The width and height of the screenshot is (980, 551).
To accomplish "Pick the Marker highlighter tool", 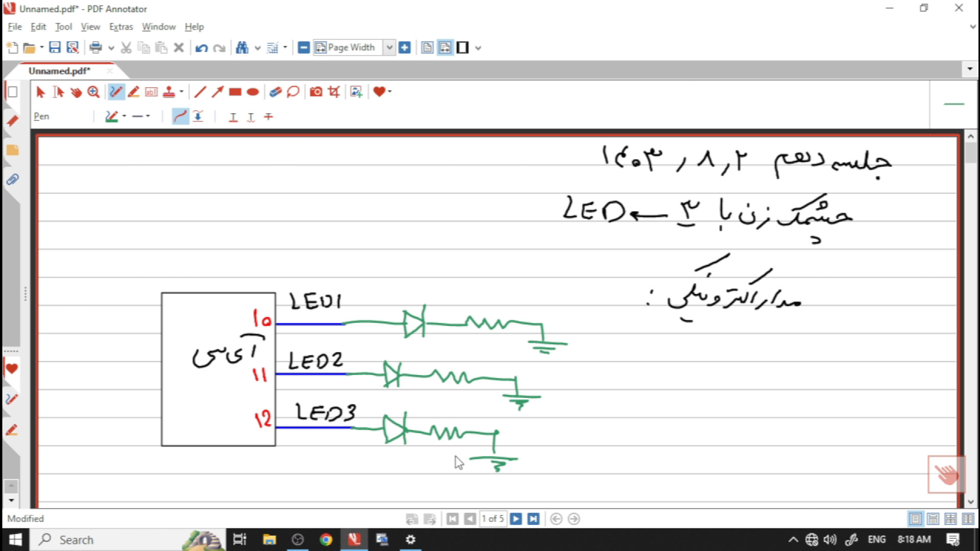I will tap(134, 92).
